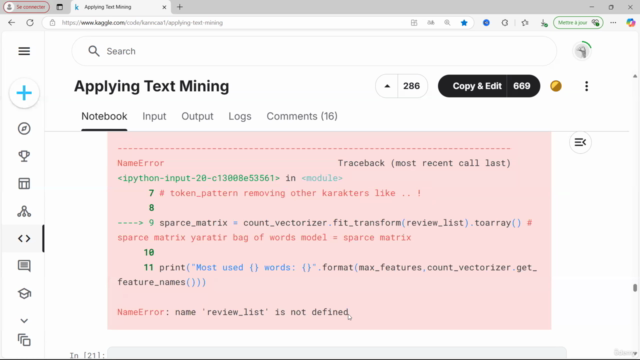The width and height of the screenshot is (640, 360).
Task: Open the Home compass icon in sidebar
Action: tap(24, 129)
